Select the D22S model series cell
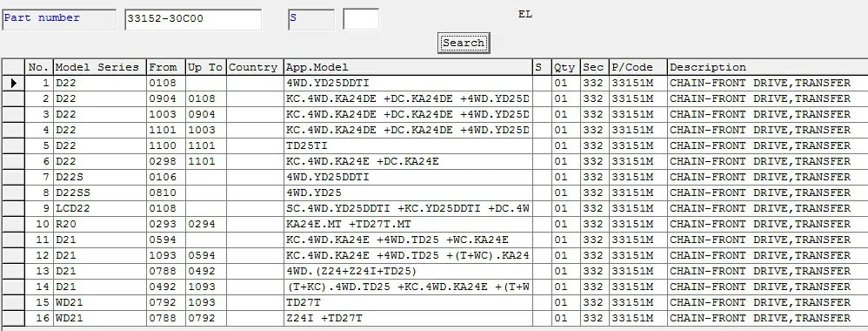 pyautogui.click(x=100, y=177)
